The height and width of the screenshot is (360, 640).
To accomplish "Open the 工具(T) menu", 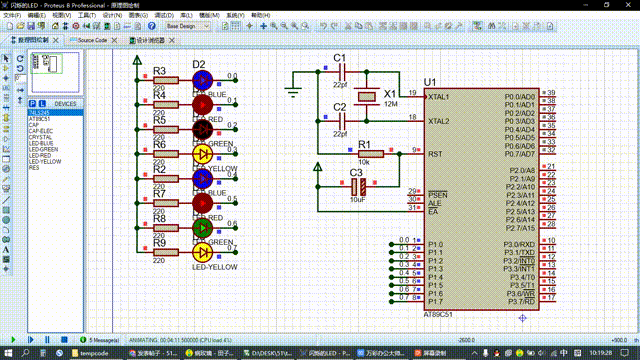I will 87,15.
